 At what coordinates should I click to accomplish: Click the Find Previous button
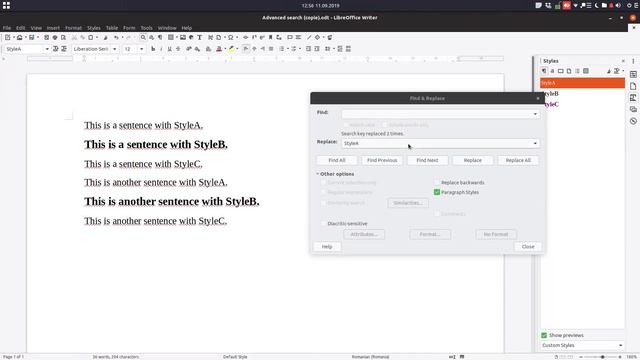[382, 160]
